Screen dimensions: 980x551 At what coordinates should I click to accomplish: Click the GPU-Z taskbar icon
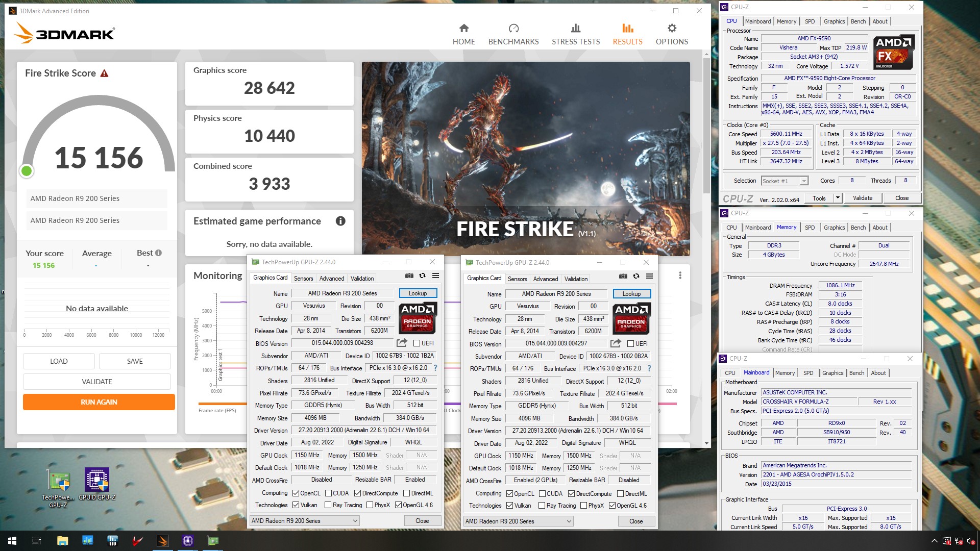[212, 541]
